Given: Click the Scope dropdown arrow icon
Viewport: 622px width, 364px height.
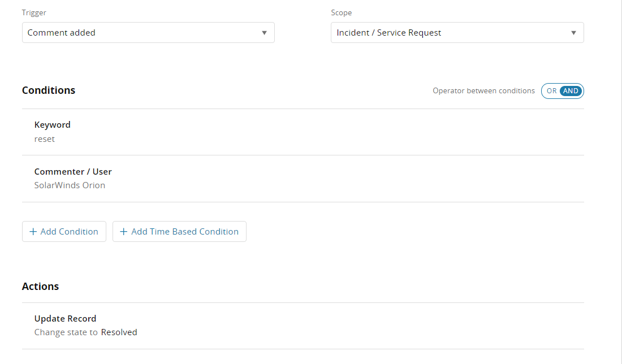Looking at the screenshot, I should 573,33.
